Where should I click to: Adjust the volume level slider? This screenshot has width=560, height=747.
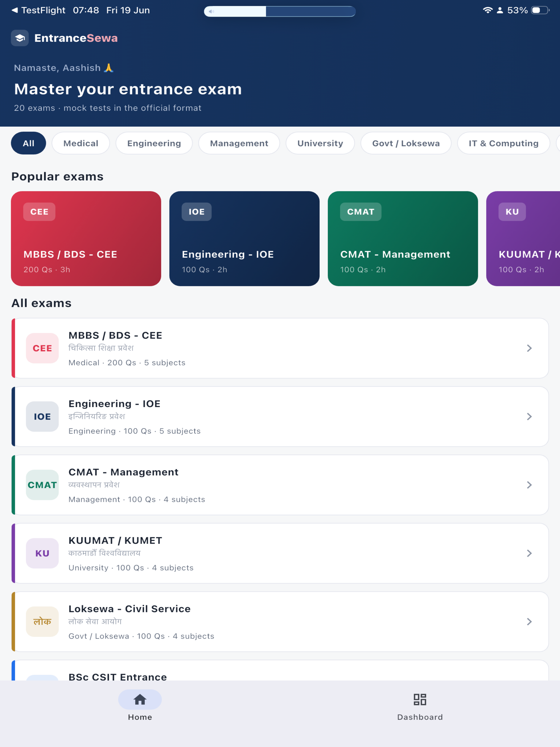click(280, 11)
